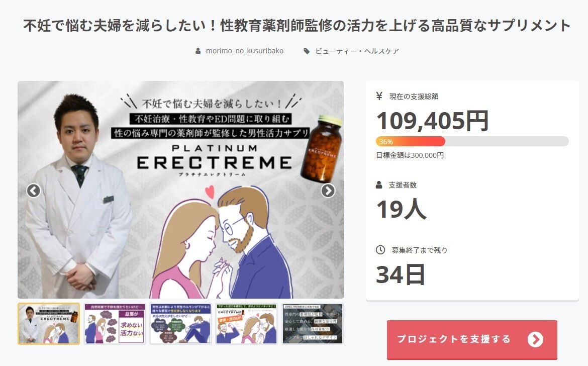This screenshot has width=588, height=366.
Task: Click the tag icon beside ビューティー・ヘルスケア
Action: 307,51
